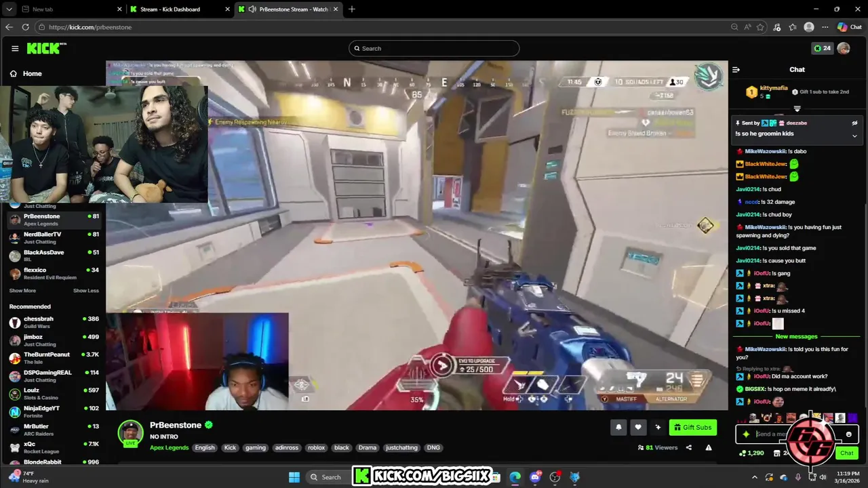
Task: Open the chat shop store icon
Action: tap(776, 453)
